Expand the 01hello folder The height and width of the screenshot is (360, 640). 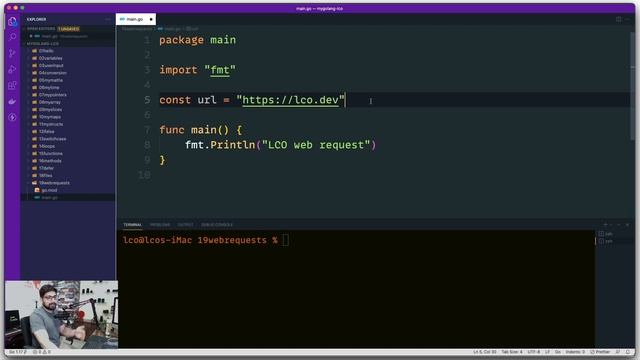point(46,51)
